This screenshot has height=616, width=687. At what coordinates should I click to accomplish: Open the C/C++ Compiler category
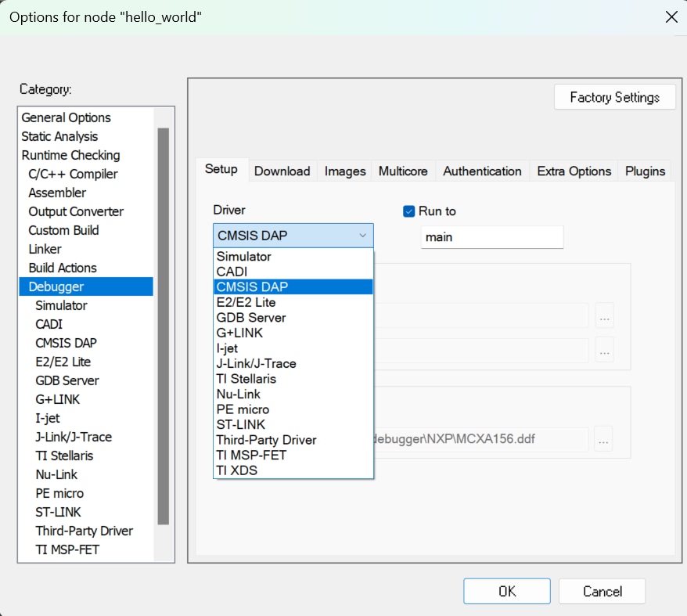[73, 174]
